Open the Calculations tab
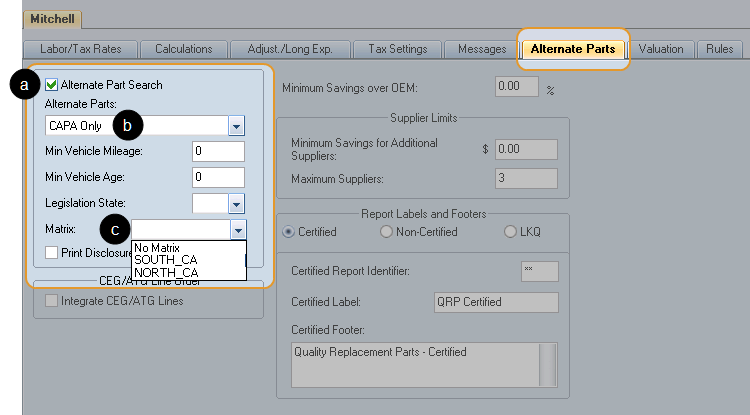 [x=183, y=48]
